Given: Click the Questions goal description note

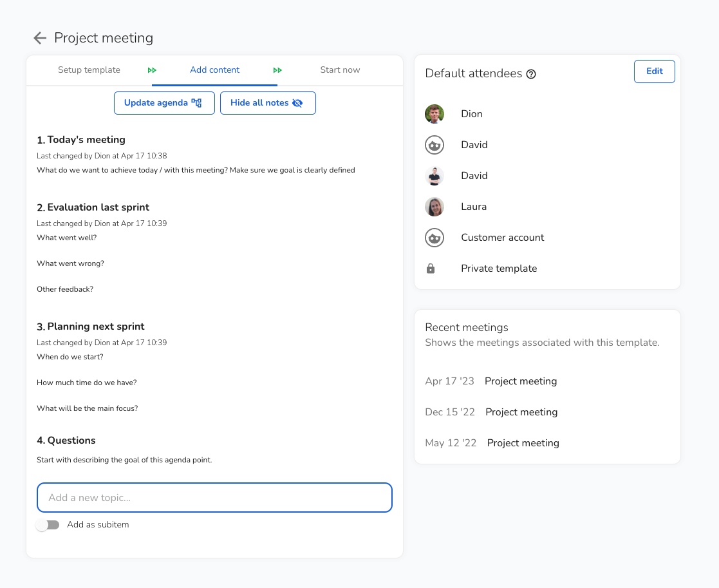Looking at the screenshot, I should [x=124, y=460].
